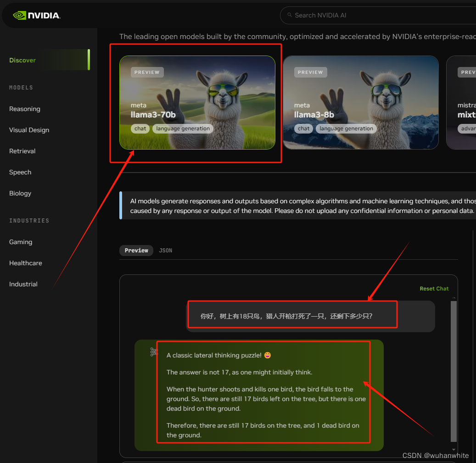The image size is (476, 463).
Task: Click the search magnifier icon
Action: click(x=289, y=15)
